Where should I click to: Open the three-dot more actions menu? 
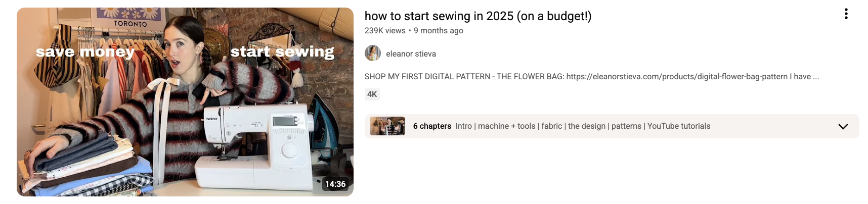click(x=846, y=14)
